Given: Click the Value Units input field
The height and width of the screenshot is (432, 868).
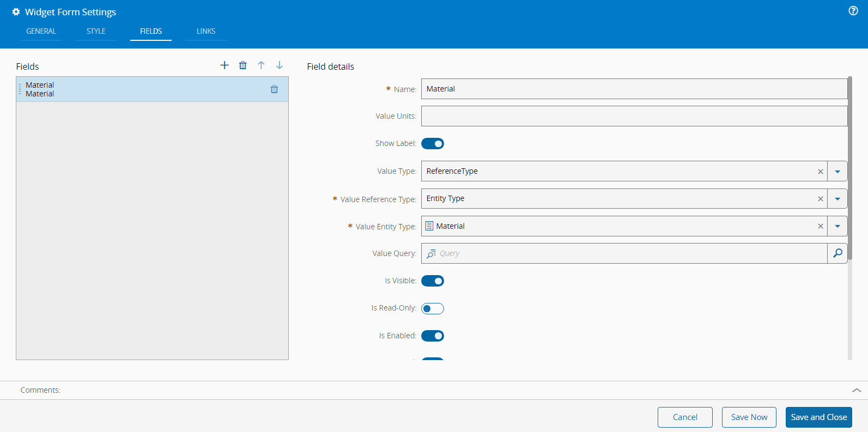Looking at the screenshot, I should tap(634, 116).
